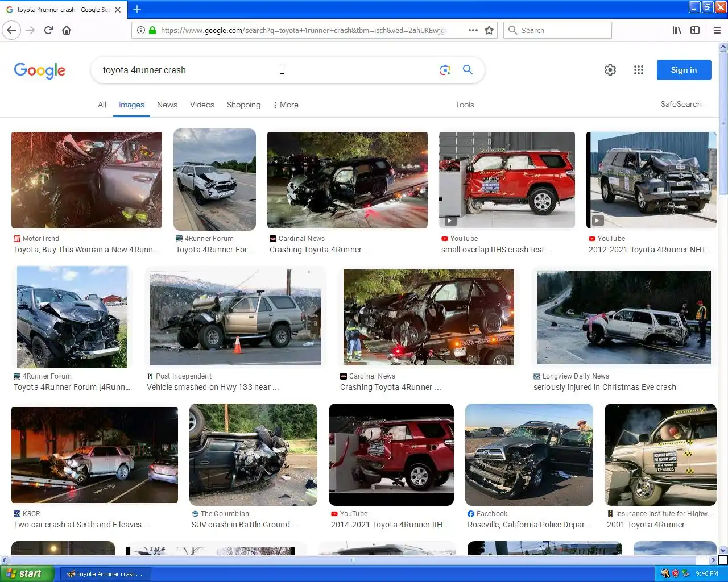Click the Sign in button
This screenshot has height=582, width=728.
coord(684,70)
